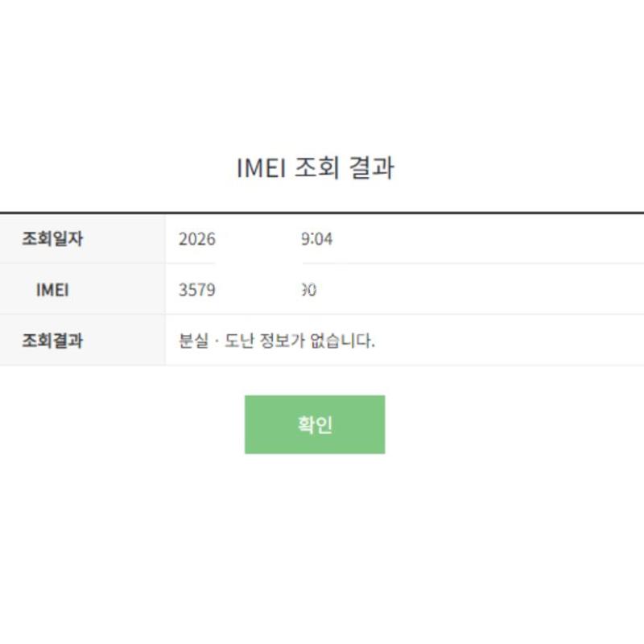Image resolution: width=644 pixels, height=644 pixels.
Task: Click the 9:04 time value
Action: click(317, 239)
